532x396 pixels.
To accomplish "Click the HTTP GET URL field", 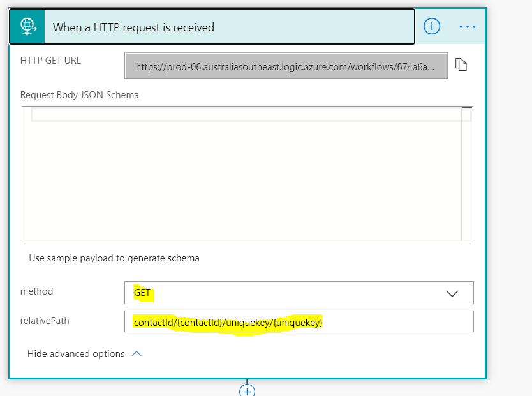I will [x=286, y=66].
